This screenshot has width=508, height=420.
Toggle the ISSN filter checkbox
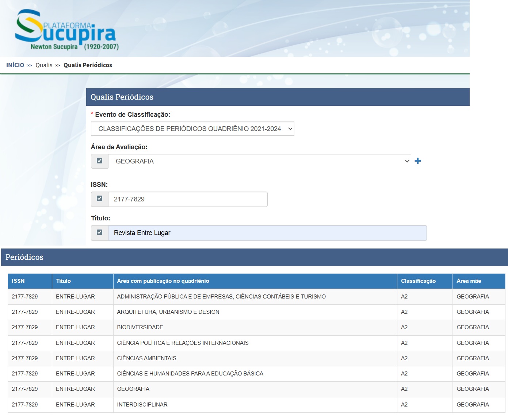point(99,199)
